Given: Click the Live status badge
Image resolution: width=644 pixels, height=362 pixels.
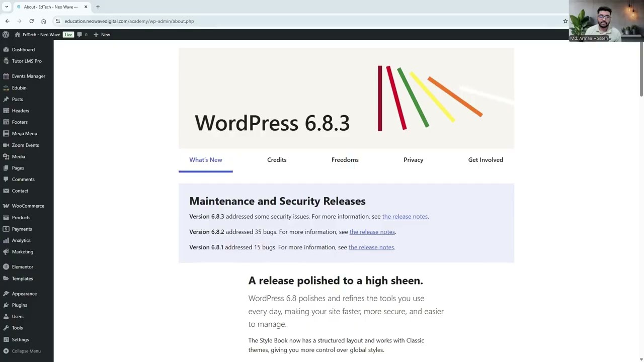Looking at the screenshot, I should point(68,35).
